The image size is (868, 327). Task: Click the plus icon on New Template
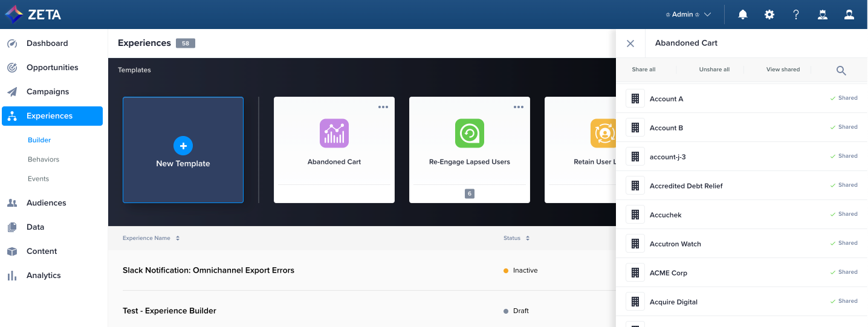tap(183, 145)
